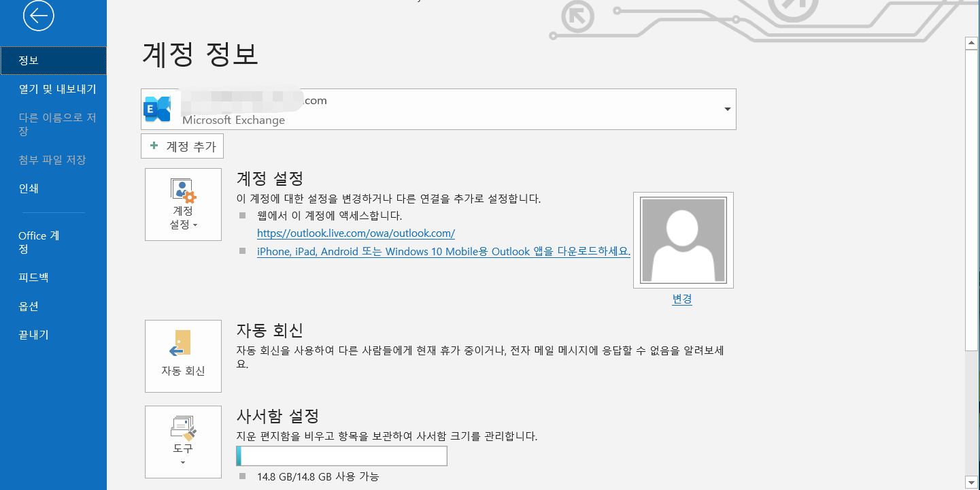Click the mailbox storage usage bar
This screenshot has width=980, height=490.
341,455
